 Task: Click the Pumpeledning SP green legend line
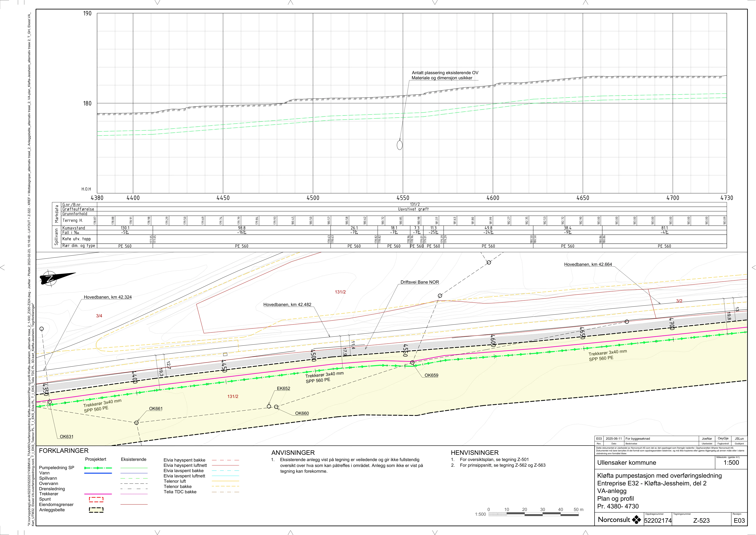[98, 468]
